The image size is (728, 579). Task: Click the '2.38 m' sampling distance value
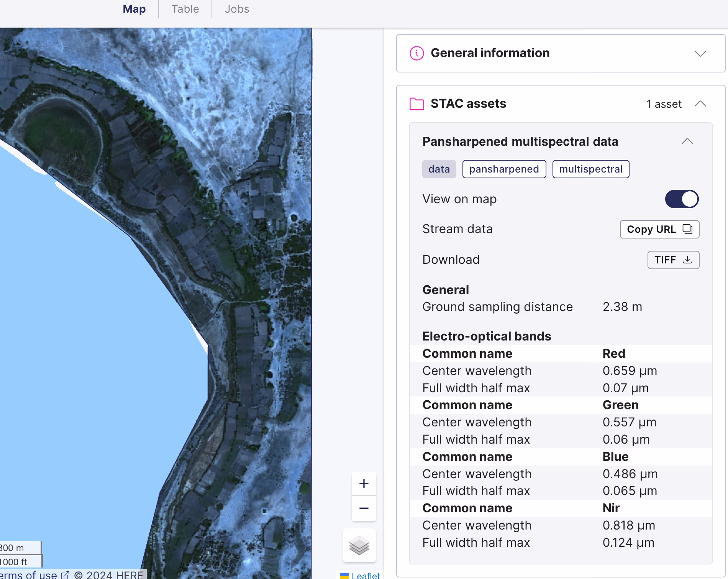coord(622,307)
